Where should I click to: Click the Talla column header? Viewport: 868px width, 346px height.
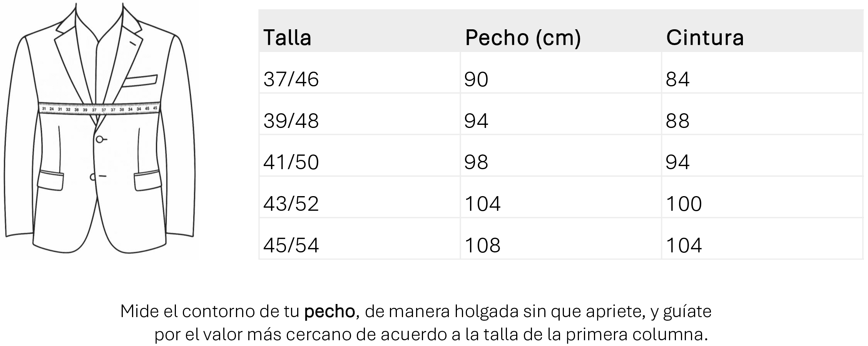[x=287, y=38]
